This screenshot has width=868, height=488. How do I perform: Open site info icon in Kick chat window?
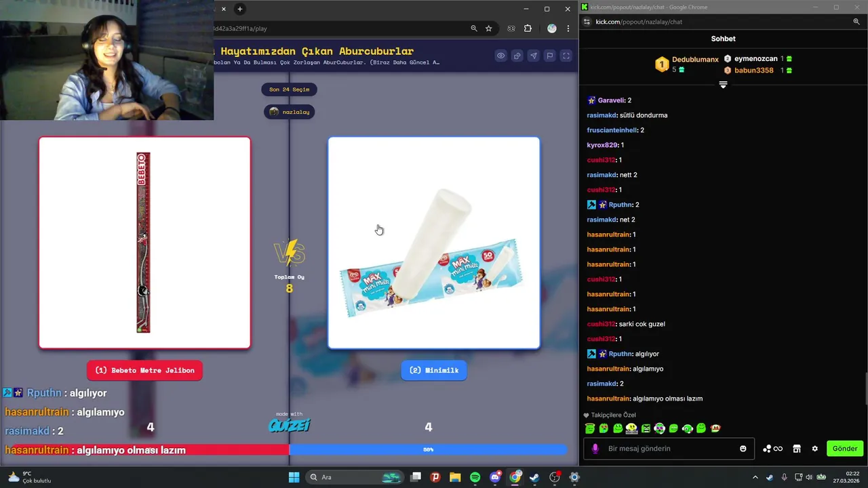coord(587,22)
